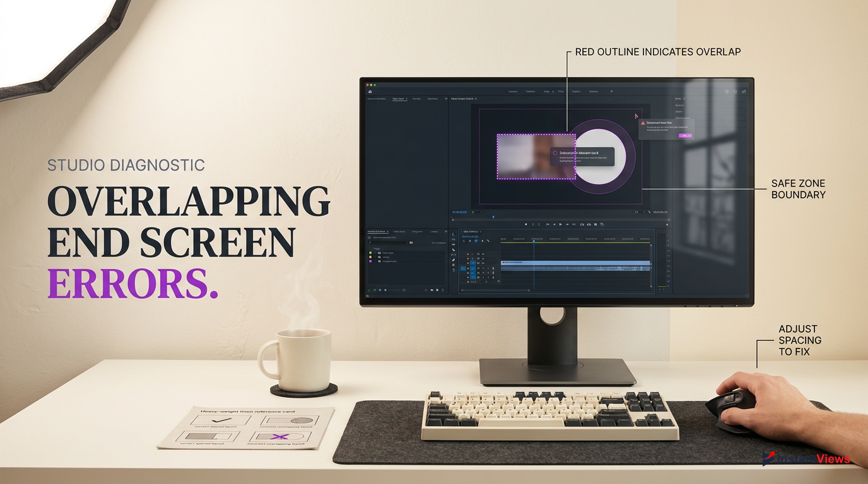Click the purple button in the warning dialog

tap(685, 135)
